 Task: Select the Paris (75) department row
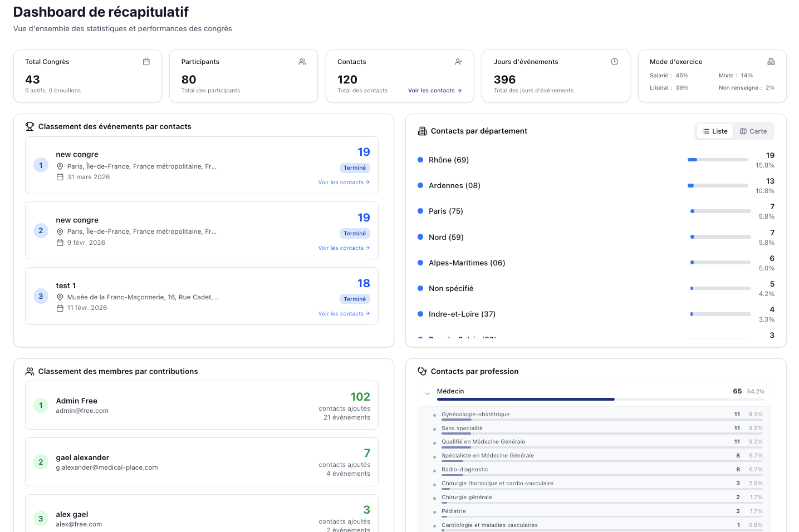(596, 211)
